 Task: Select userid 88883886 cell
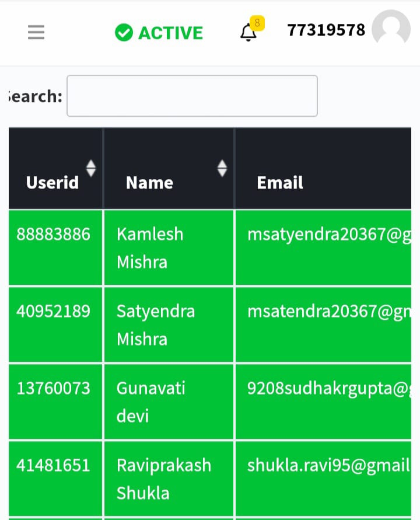coord(55,247)
